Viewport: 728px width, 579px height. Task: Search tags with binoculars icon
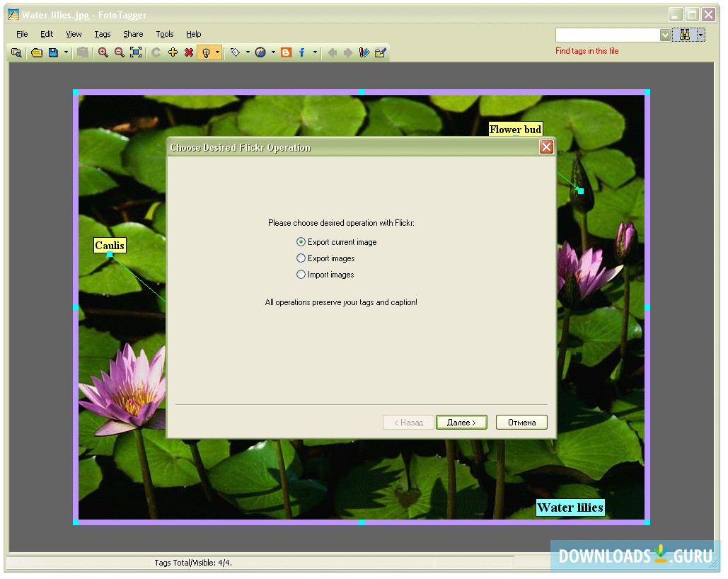coord(684,34)
